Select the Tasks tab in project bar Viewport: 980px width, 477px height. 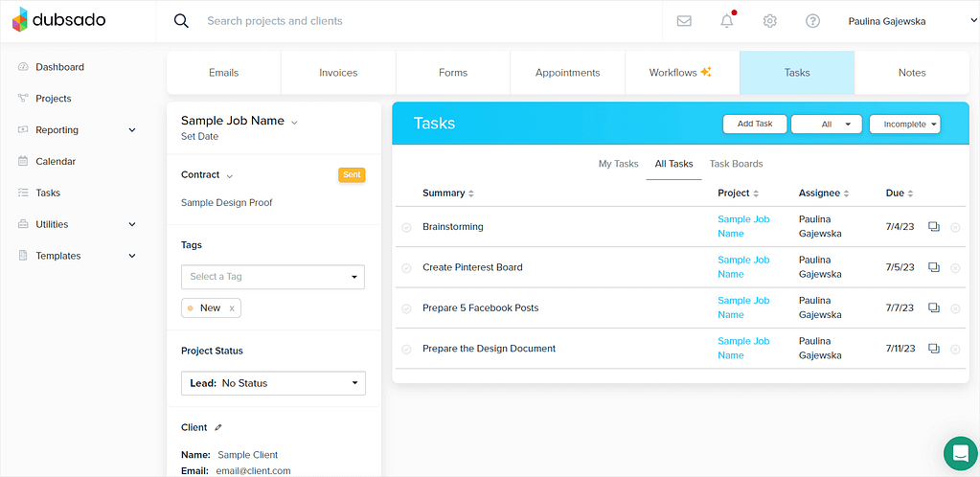[x=797, y=73]
